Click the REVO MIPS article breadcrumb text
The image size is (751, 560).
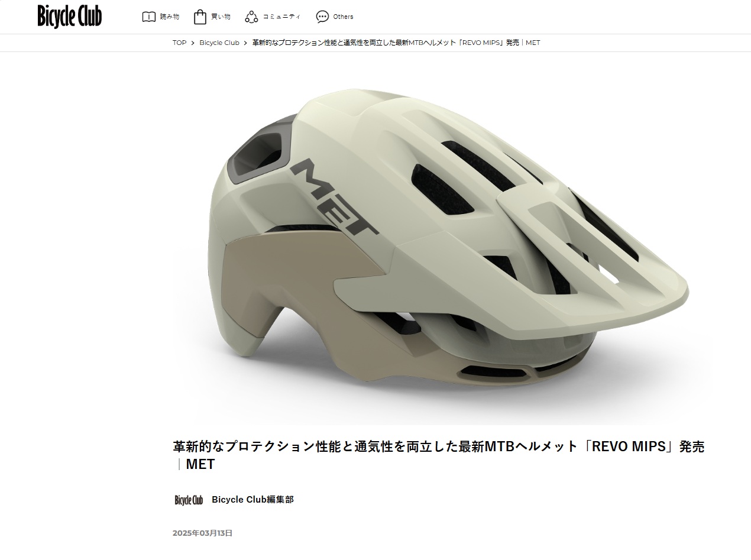(396, 43)
